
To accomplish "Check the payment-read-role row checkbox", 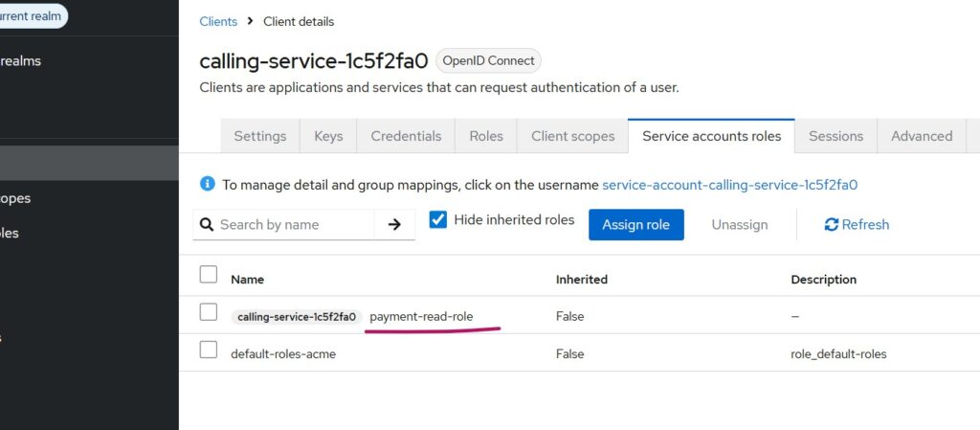I will pos(209,312).
